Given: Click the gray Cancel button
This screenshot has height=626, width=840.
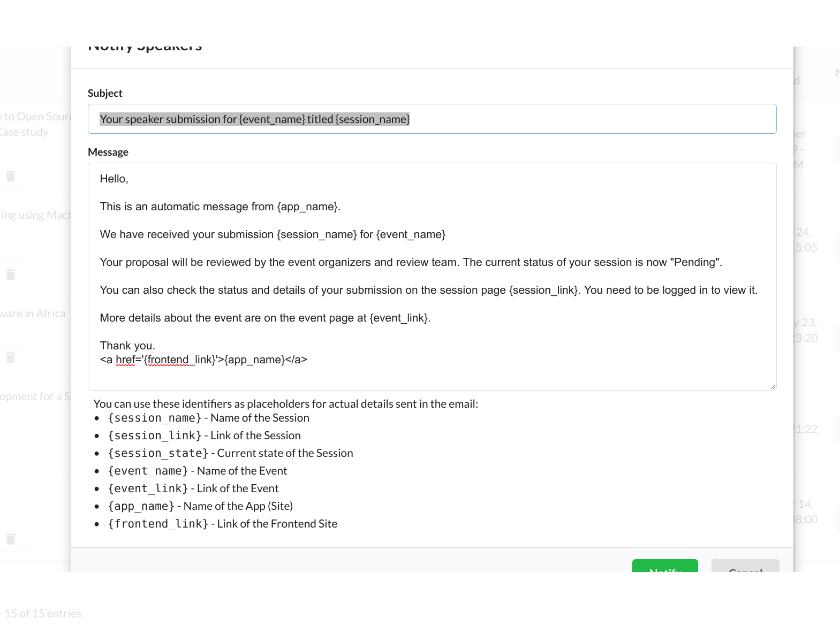Looking at the screenshot, I should click(745, 566).
